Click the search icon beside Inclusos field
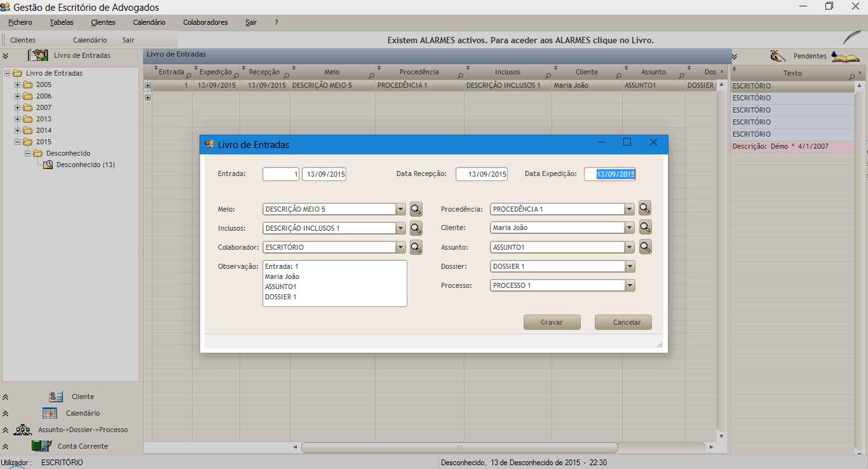The height and width of the screenshot is (469, 868). tap(416, 228)
